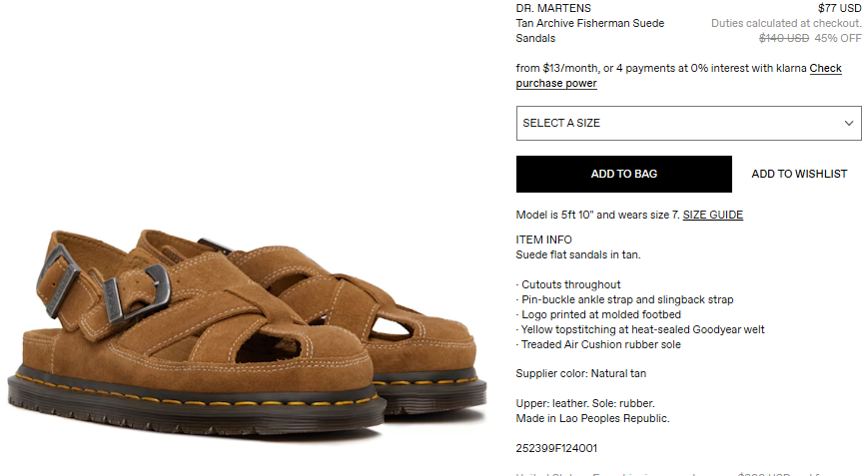Click the sandal product image
868x476 pixels.
click(x=247, y=331)
